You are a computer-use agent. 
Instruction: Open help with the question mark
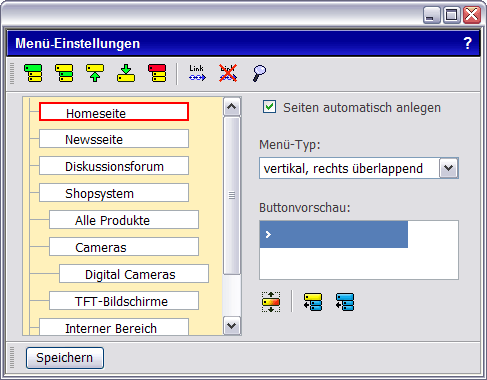click(468, 43)
